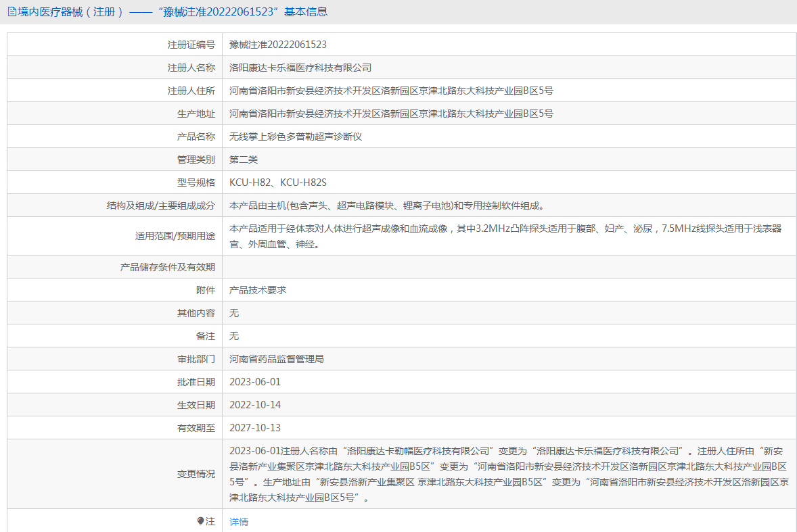Click the 适用范围/预期用途 description text
The width and height of the screenshot is (797, 532).
505,236
